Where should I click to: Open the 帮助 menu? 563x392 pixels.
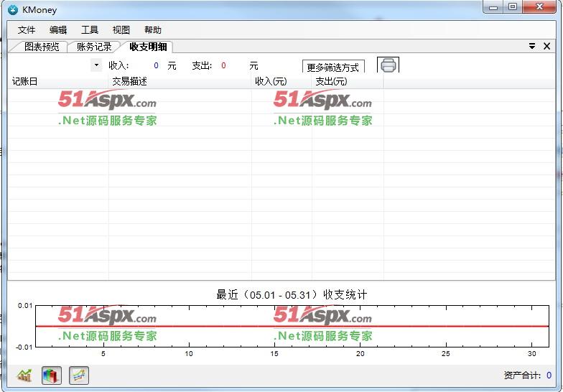pos(152,30)
